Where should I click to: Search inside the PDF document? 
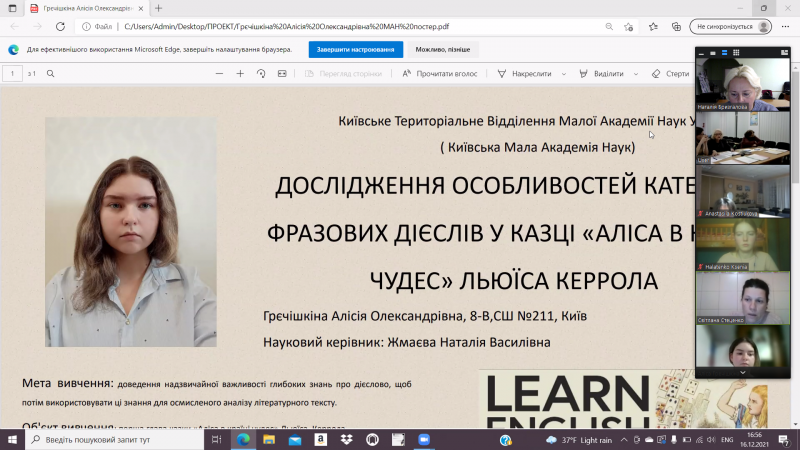pyautogui.click(x=51, y=73)
